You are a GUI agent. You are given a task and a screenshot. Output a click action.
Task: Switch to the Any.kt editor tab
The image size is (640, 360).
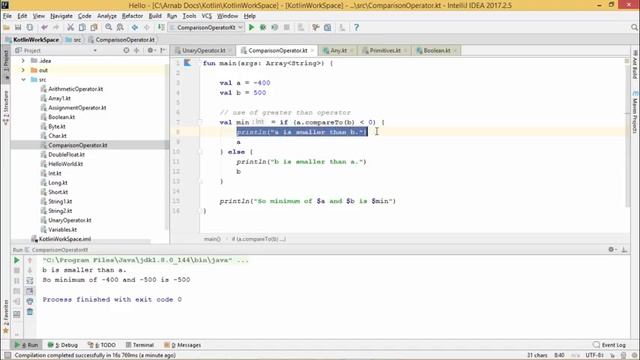338,50
